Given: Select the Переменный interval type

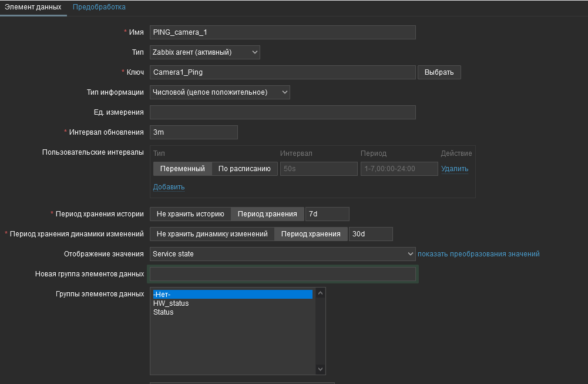Looking at the screenshot, I should tap(182, 169).
